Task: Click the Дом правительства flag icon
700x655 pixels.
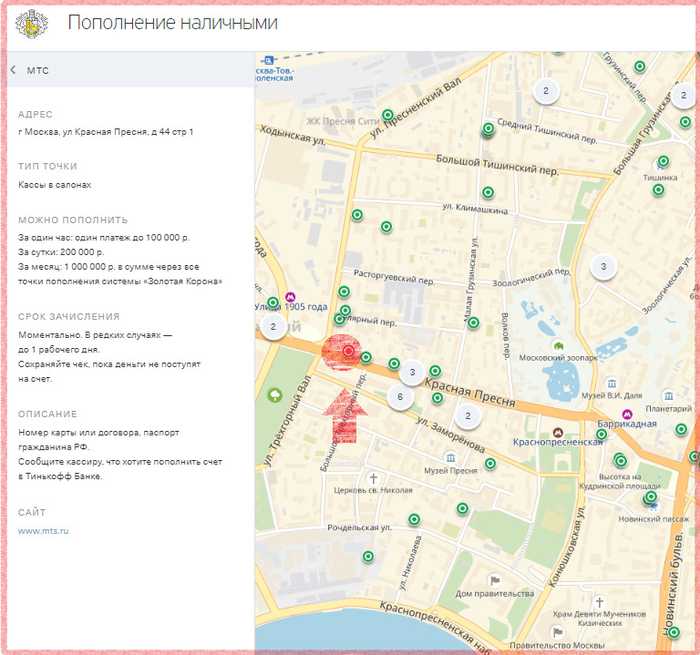Action: (x=495, y=580)
